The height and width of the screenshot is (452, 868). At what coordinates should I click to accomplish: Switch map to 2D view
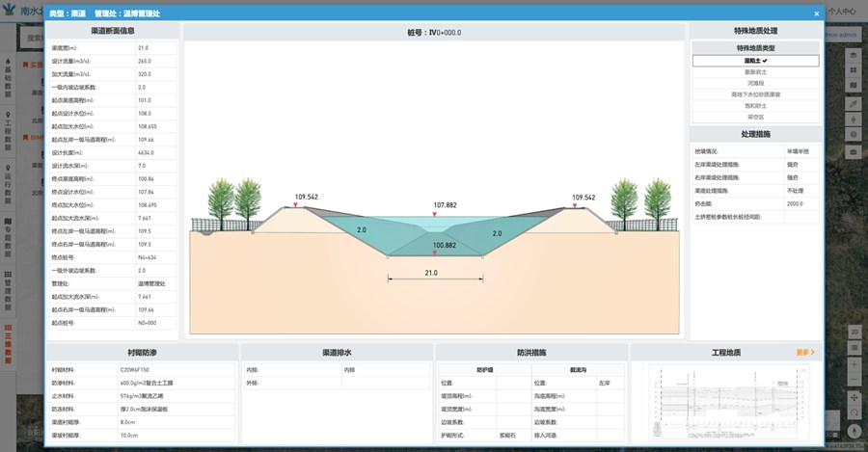(x=853, y=331)
